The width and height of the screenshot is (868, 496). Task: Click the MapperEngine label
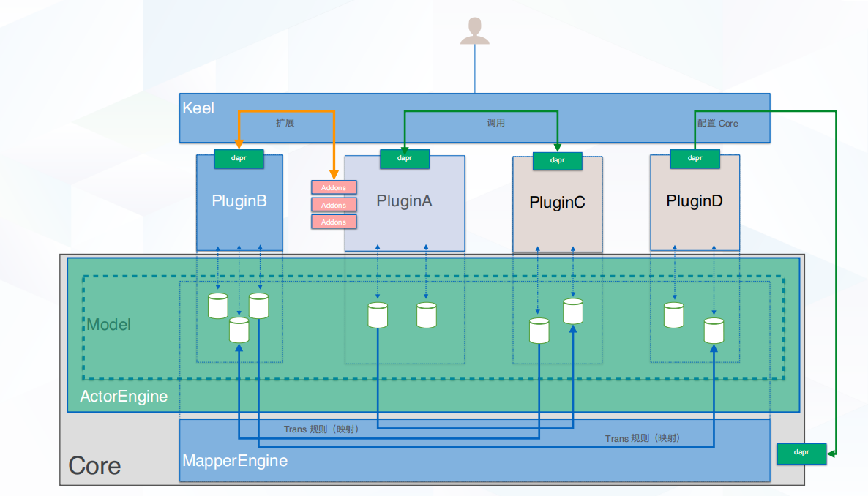coord(235,461)
